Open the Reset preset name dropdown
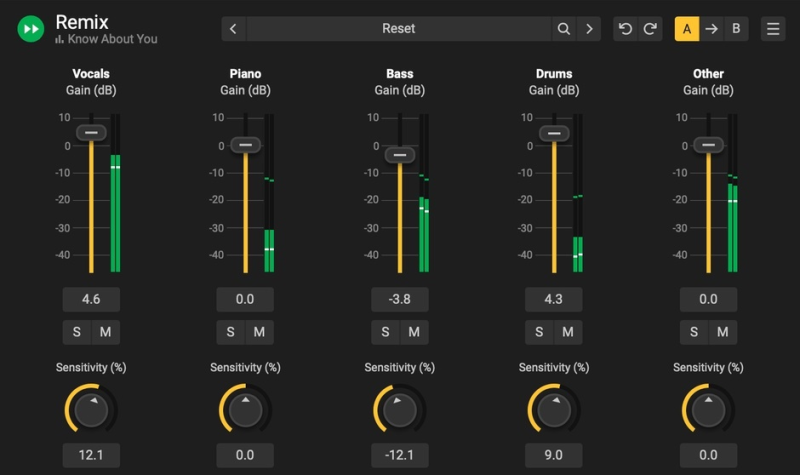Screen dimensions: 800x475 (x=398, y=29)
